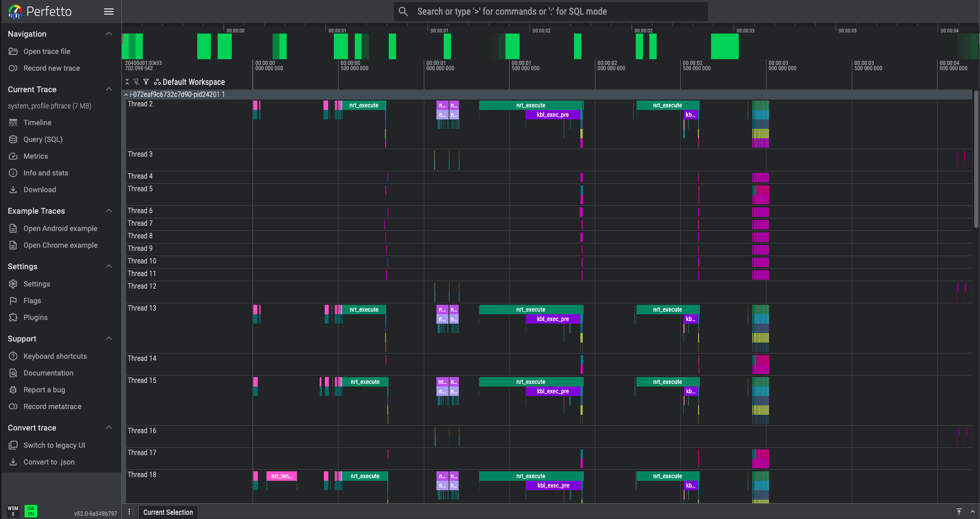Collapse the i-072eaf9c process track group
Screen dimensions: 980x519
pos(126,95)
